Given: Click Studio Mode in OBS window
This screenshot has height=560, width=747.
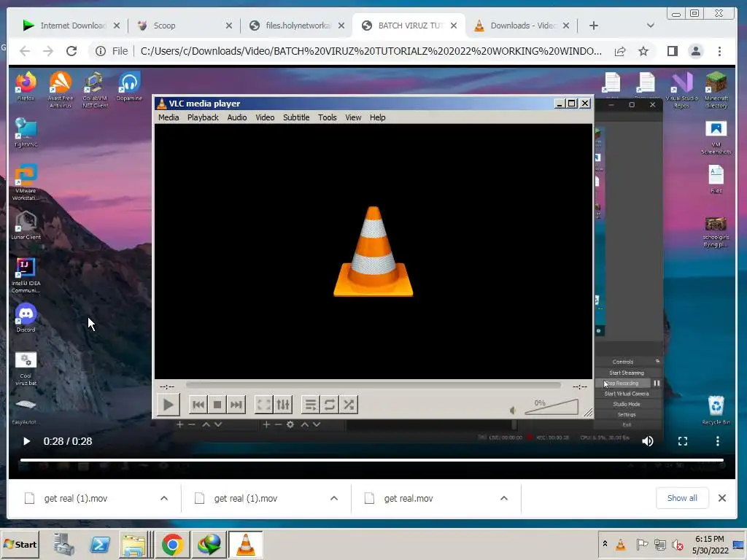Looking at the screenshot, I should [x=627, y=404].
